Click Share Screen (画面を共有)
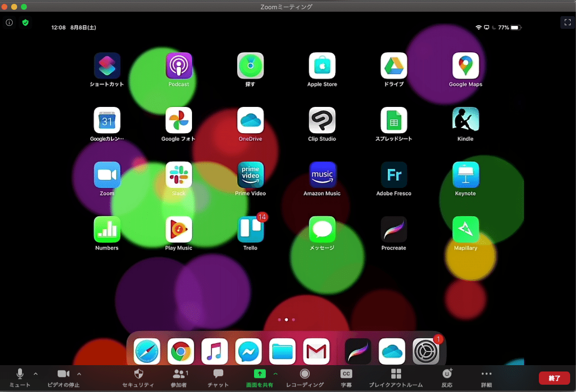This screenshot has height=392, width=576. pyautogui.click(x=260, y=378)
